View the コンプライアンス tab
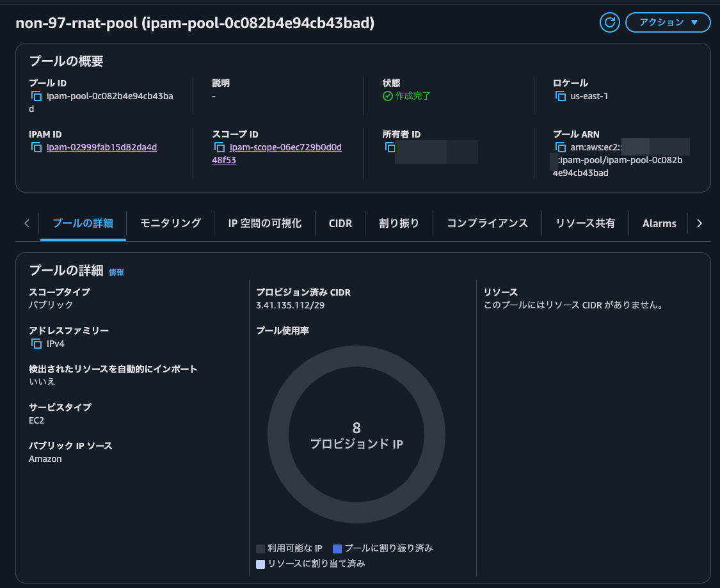This screenshot has width=720, height=588. click(486, 223)
